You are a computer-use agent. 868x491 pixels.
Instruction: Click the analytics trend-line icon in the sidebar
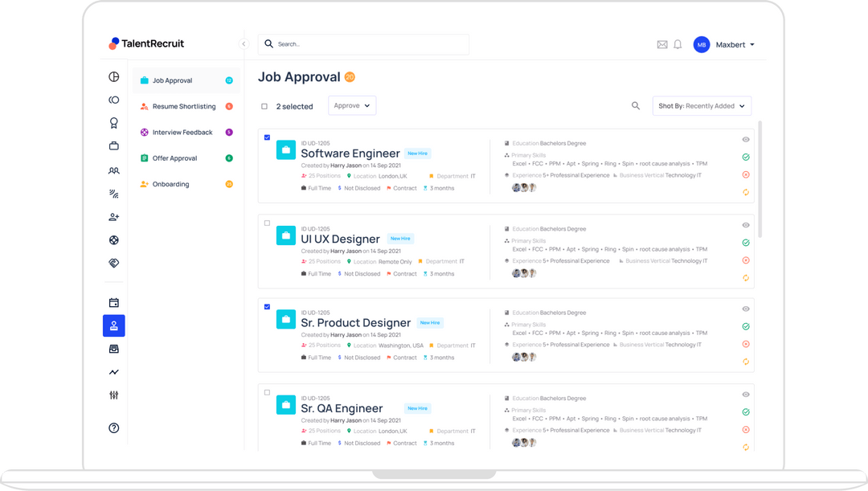coord(113,371)
